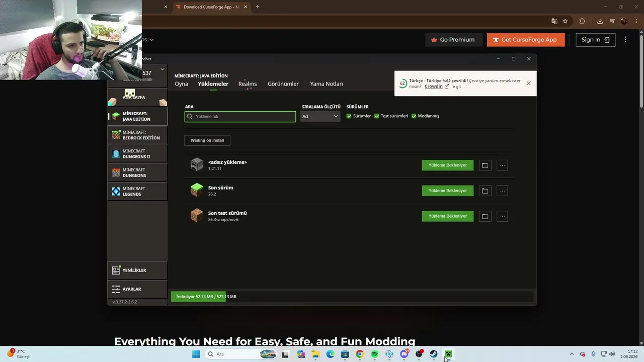Switch to the Yama Notları tab

pyautogui.click(x=327, y=84)
